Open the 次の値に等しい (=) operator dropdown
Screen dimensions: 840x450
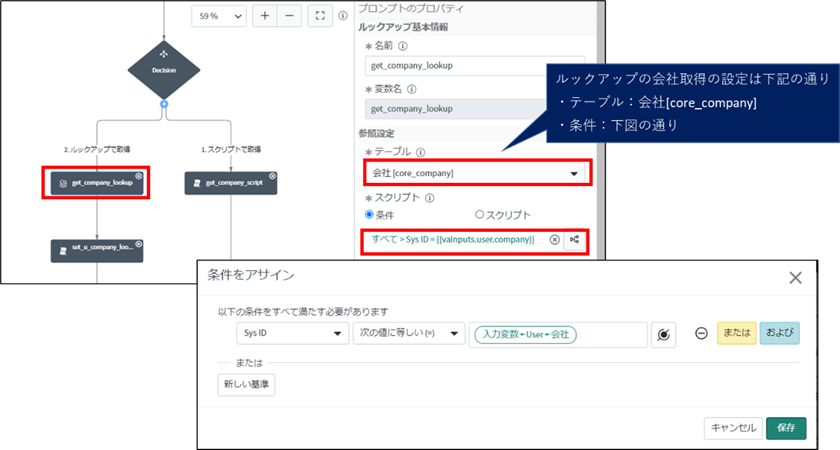tap(409, 333)
